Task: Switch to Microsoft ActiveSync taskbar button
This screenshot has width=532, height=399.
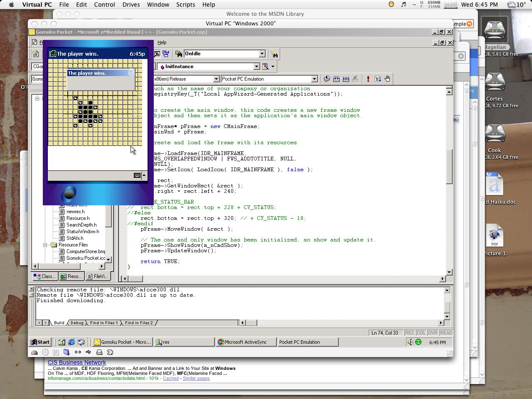Action: (x=246, y=342)
